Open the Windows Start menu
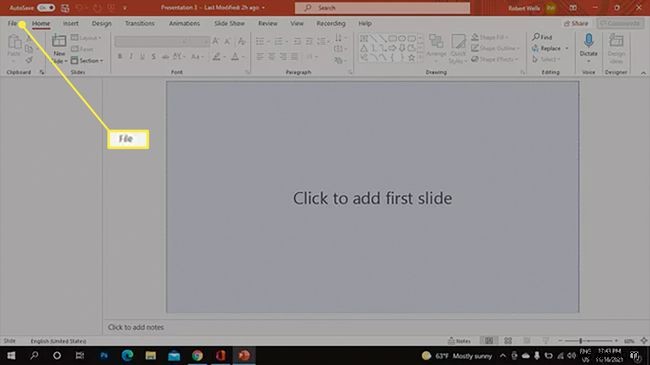The width and height of the screenshot is (650, 365). pyautogui.click(x=11, y=355)
